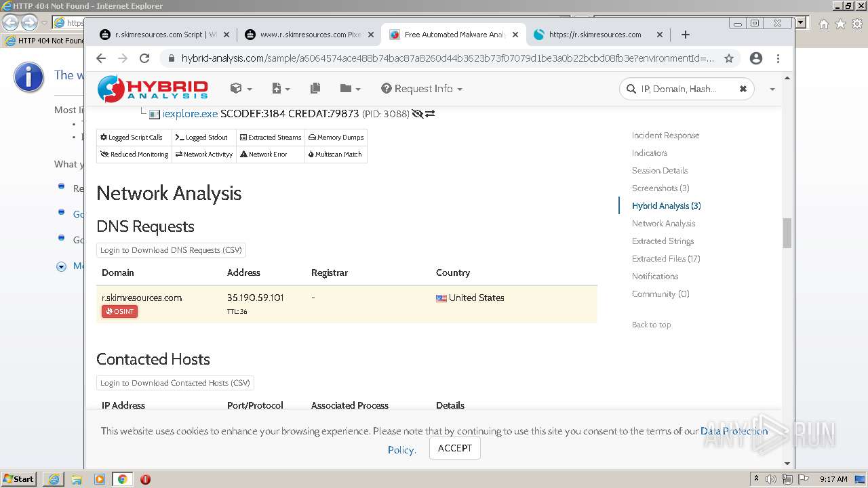Switch to r.skimresources.com Script tab

(x=165, y=35)
